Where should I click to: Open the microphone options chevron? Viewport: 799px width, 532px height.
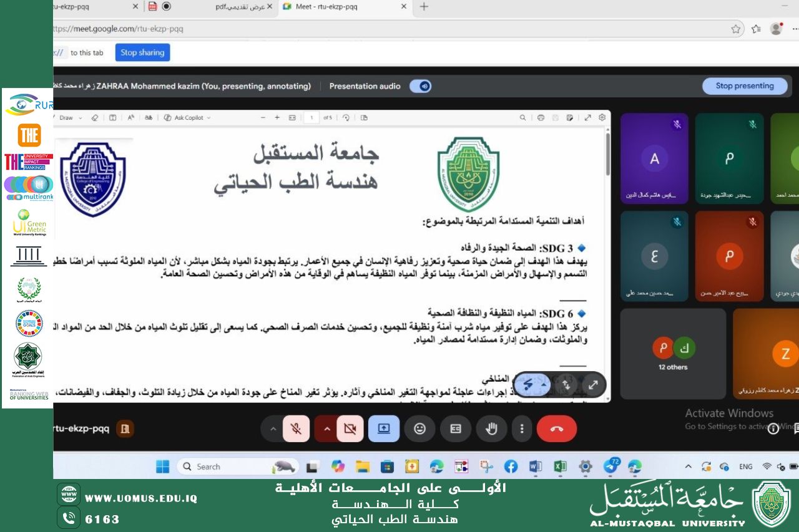click(273, 428)
